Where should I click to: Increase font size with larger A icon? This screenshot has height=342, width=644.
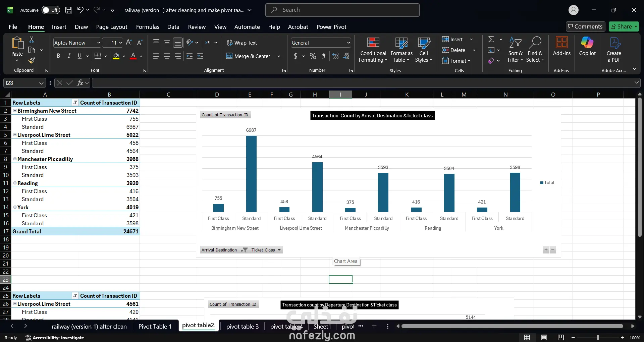129,43
